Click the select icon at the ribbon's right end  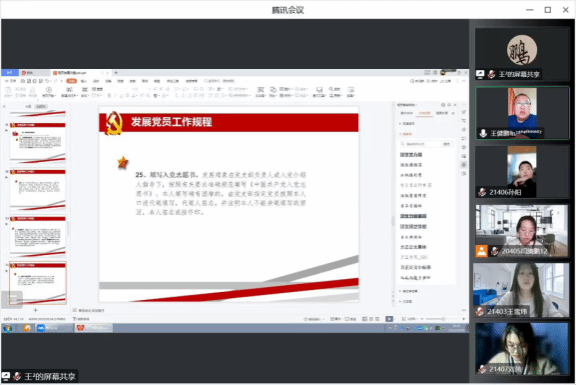351,90
